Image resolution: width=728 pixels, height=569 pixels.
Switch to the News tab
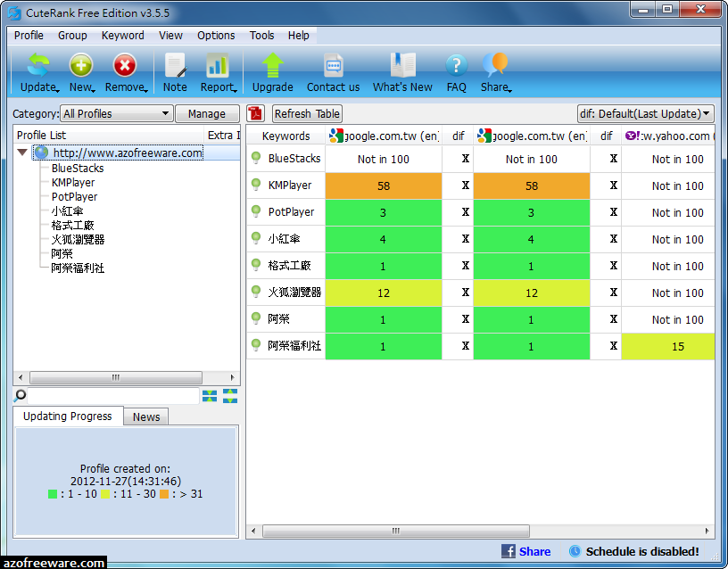(146, 416)
